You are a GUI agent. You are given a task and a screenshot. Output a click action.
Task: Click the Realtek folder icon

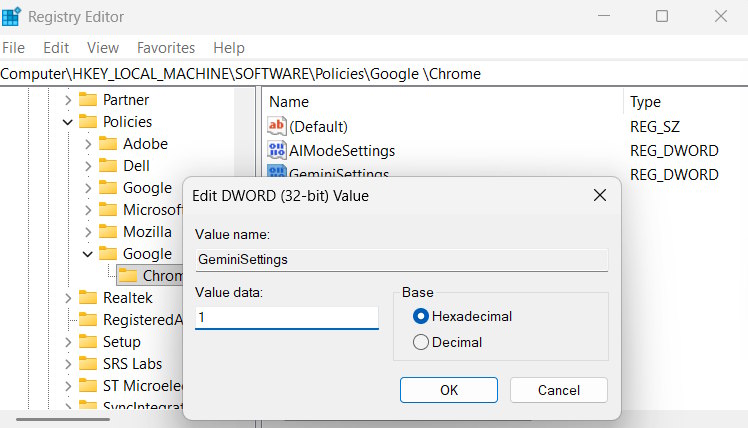click(x=88, y=297)
